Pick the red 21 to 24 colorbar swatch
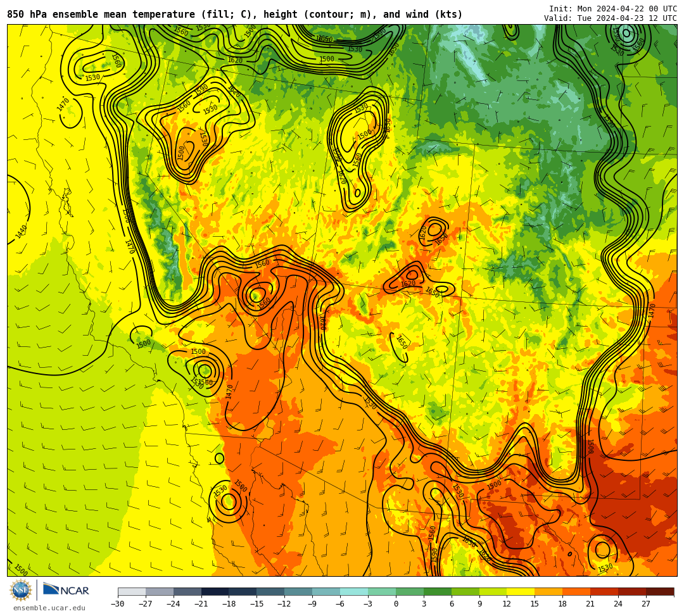Screen dimensions: 684x616 [x=605, y=591]
